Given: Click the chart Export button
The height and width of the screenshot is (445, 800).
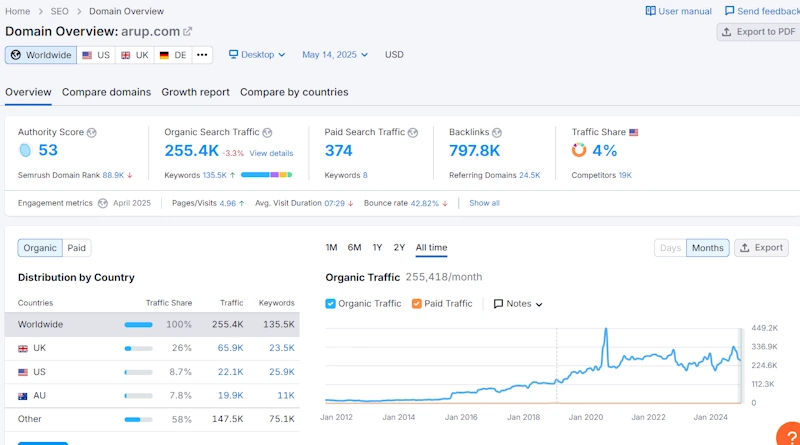Looking at the screenshot, I should (761, 248).
